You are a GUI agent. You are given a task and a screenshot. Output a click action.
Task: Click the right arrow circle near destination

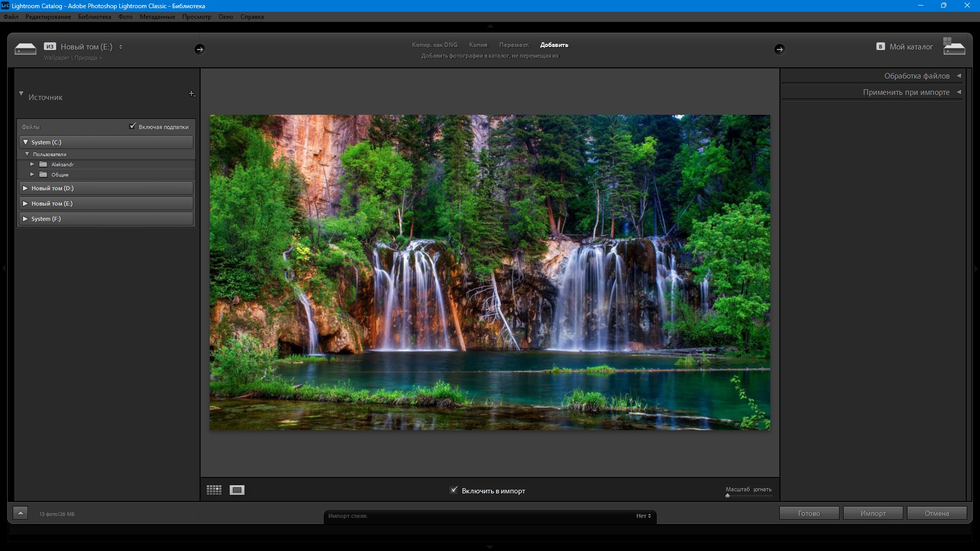(779, 49)
